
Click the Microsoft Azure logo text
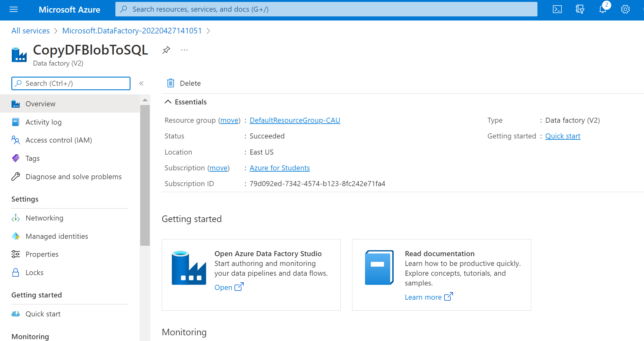[69, 10]
